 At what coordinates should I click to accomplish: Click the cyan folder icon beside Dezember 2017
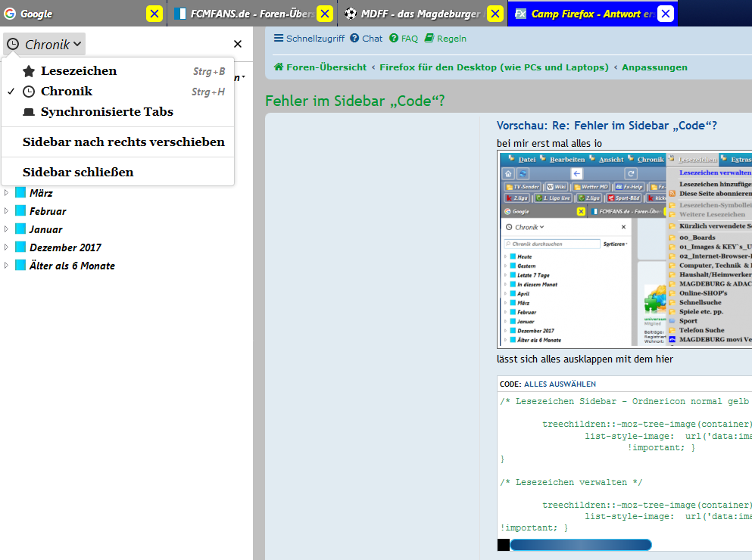tap(20, 247)
